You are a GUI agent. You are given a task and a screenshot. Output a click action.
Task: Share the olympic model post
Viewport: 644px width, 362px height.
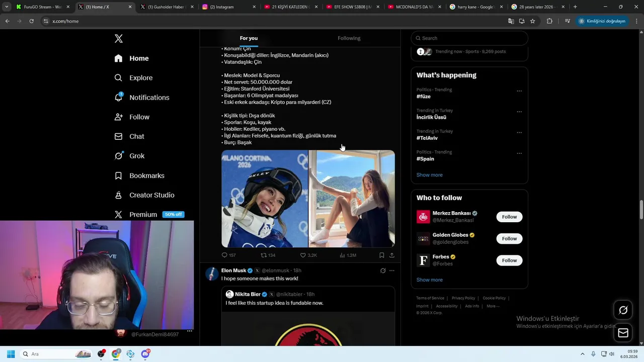(392, 255)
